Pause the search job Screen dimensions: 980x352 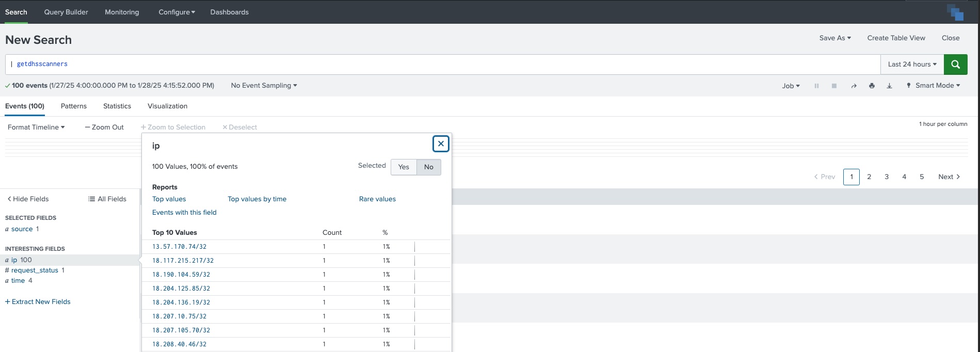click(x=816, y=86)
